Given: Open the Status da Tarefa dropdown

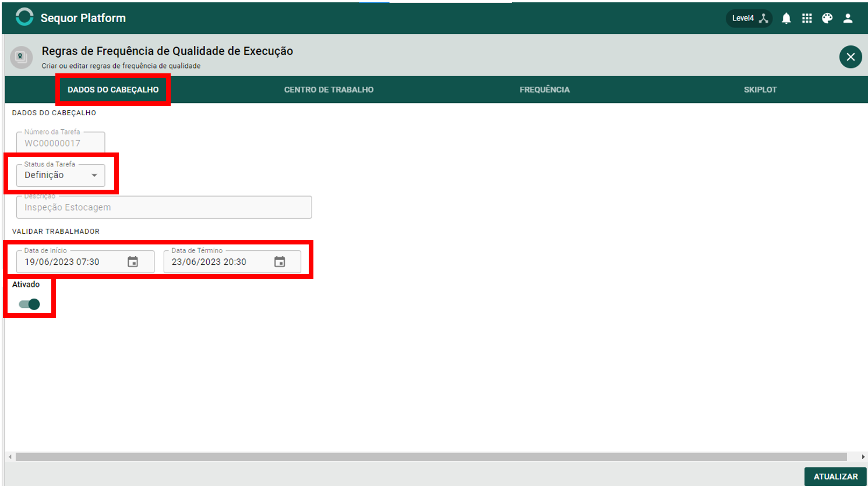Looking at the screenshot, I should [61, 175].
